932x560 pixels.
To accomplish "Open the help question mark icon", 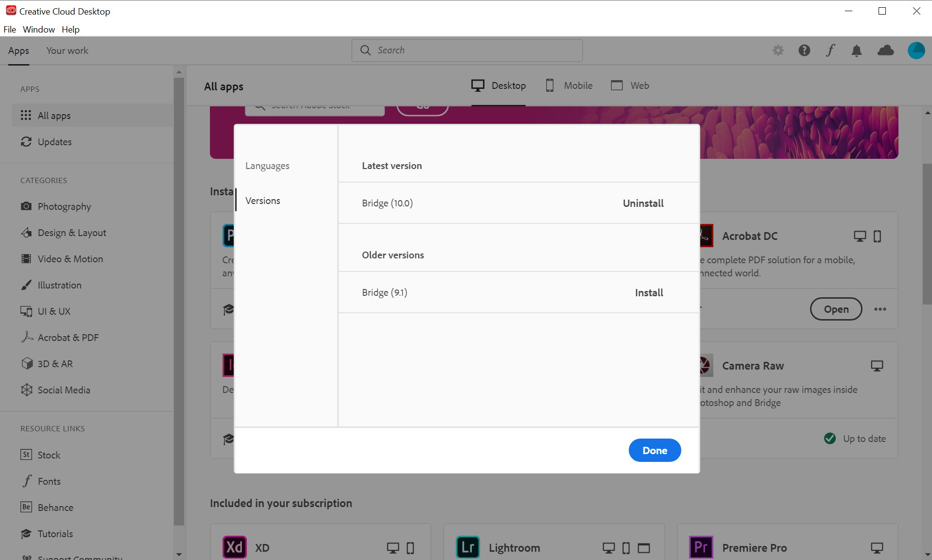I will (804, 50).
